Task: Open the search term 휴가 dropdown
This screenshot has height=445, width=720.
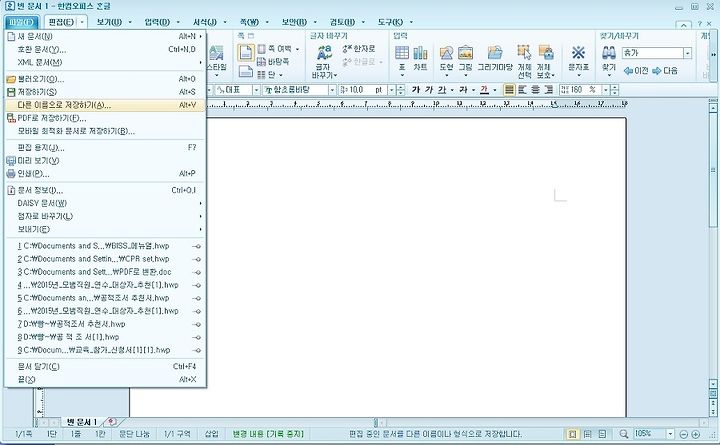Action: tap(687, 53)
